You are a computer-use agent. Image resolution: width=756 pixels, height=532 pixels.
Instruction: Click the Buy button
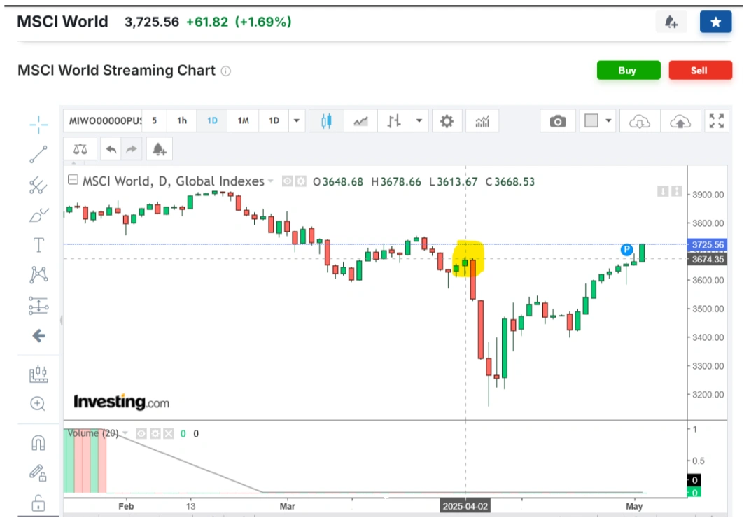[628, 71]
